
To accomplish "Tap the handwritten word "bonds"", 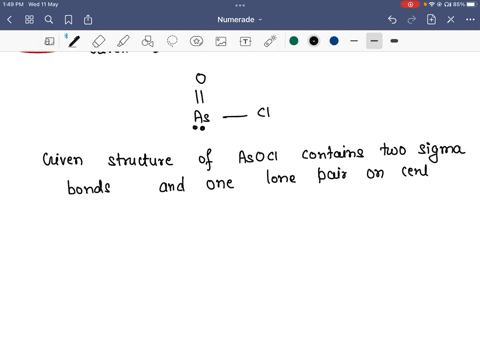I will [89, 187].
